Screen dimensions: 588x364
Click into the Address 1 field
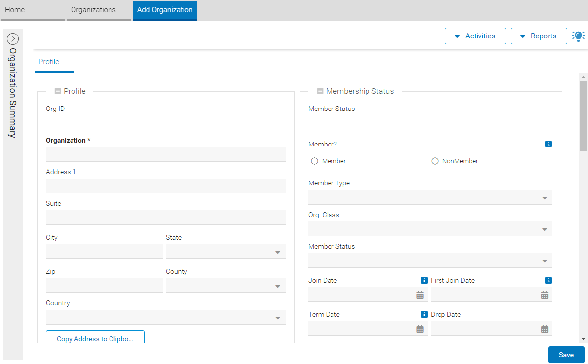click(166, 186)
